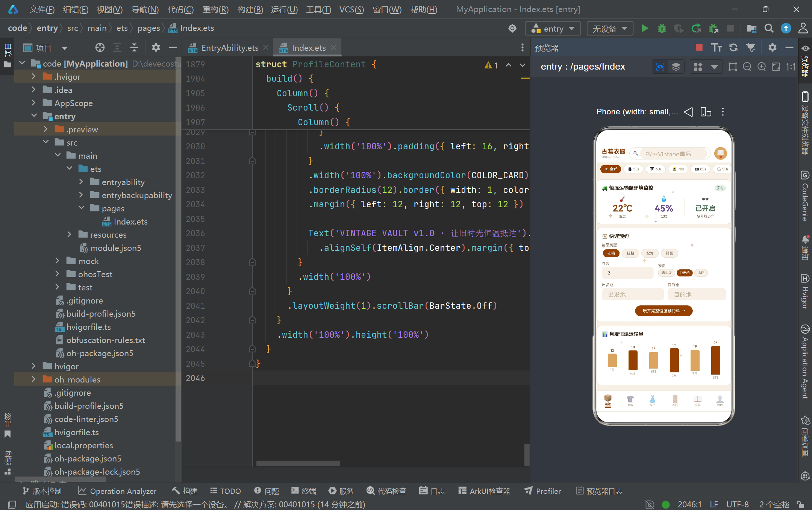Select the 恒温箱 option in preview

[684, 273]
